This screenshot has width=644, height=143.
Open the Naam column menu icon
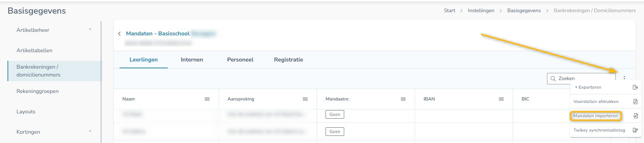[207, 99]
